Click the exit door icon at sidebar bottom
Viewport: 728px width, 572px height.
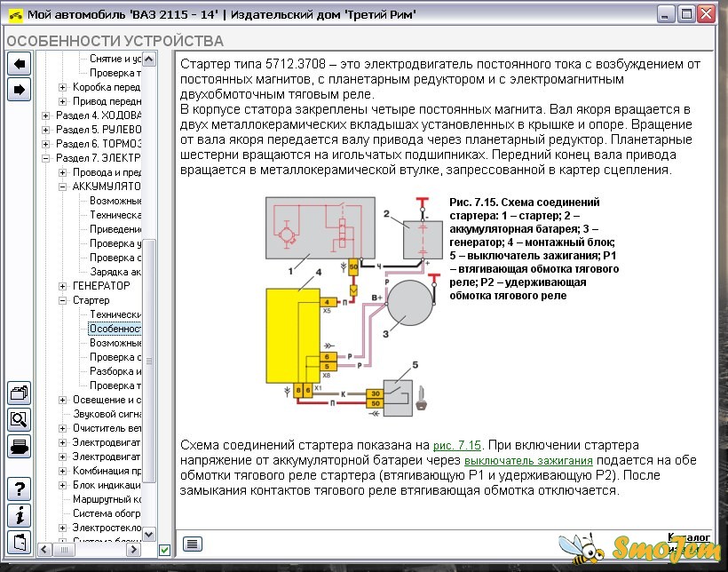[19, 543]
